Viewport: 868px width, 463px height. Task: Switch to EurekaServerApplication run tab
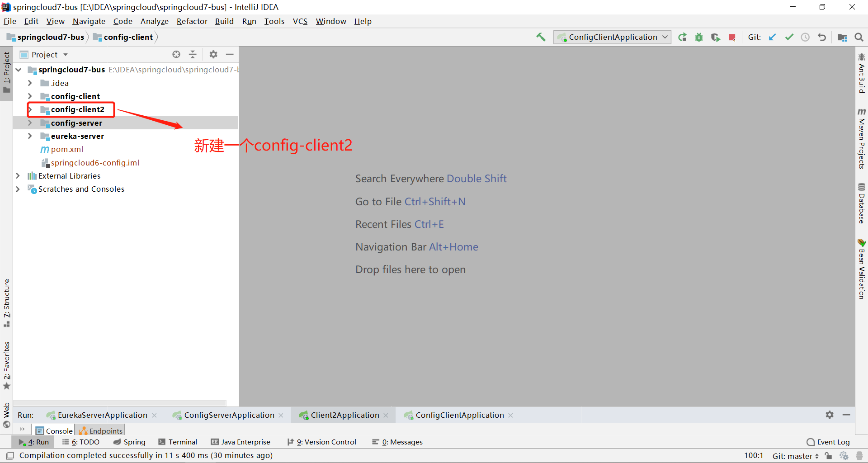[x=102, y=415]
